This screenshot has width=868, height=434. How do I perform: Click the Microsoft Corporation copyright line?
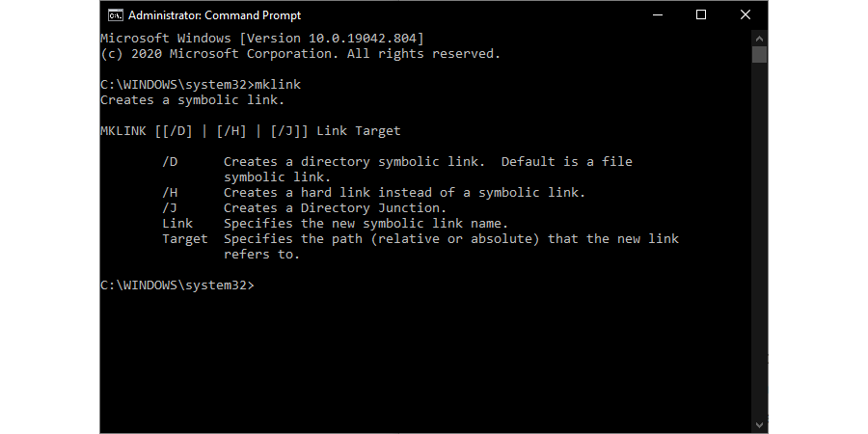(x=301, y=54)
